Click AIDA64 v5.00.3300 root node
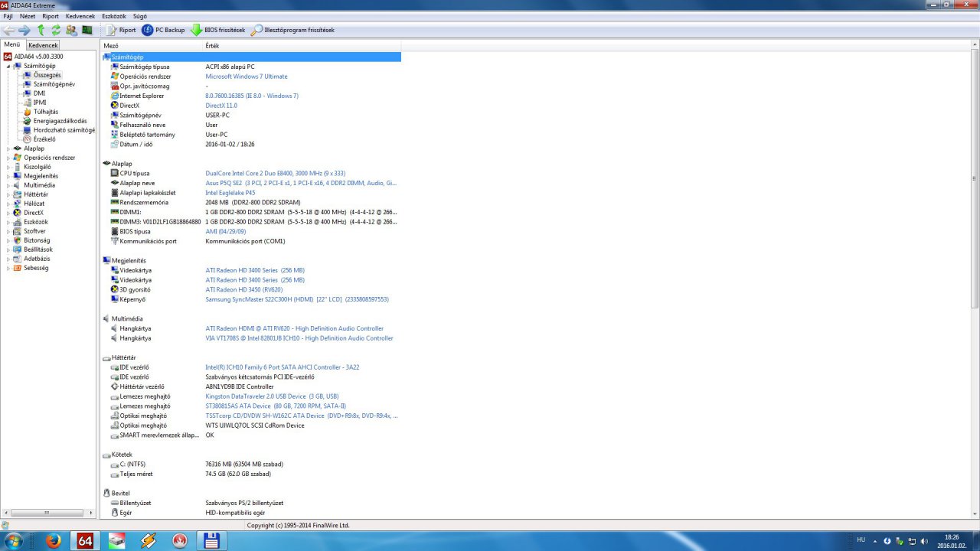This screenshot has height=551, width=980. click(38, 57)
